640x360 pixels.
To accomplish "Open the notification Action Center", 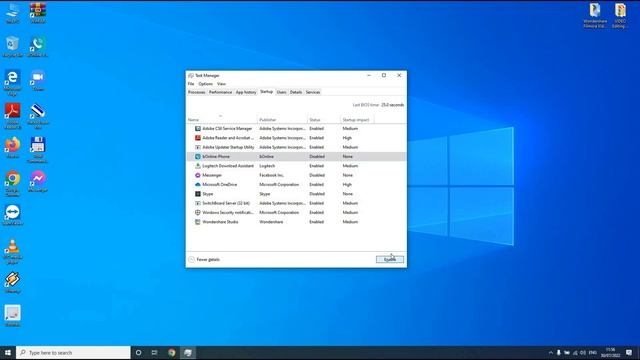I will 629,353.
